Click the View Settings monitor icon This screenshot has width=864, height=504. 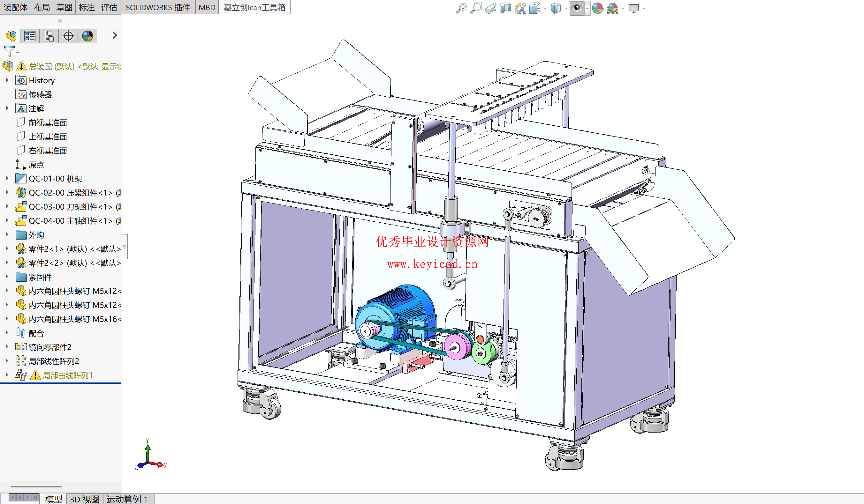coord(633,8)
